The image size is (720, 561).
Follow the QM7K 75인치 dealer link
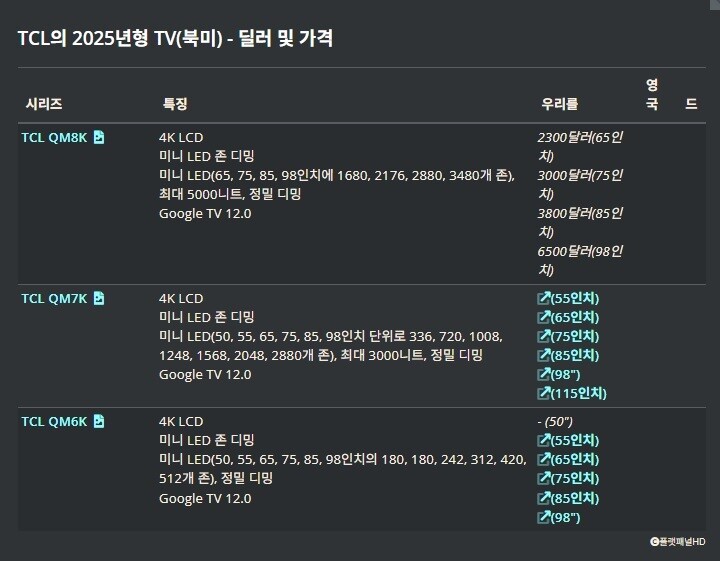click(x=568, y=336)
